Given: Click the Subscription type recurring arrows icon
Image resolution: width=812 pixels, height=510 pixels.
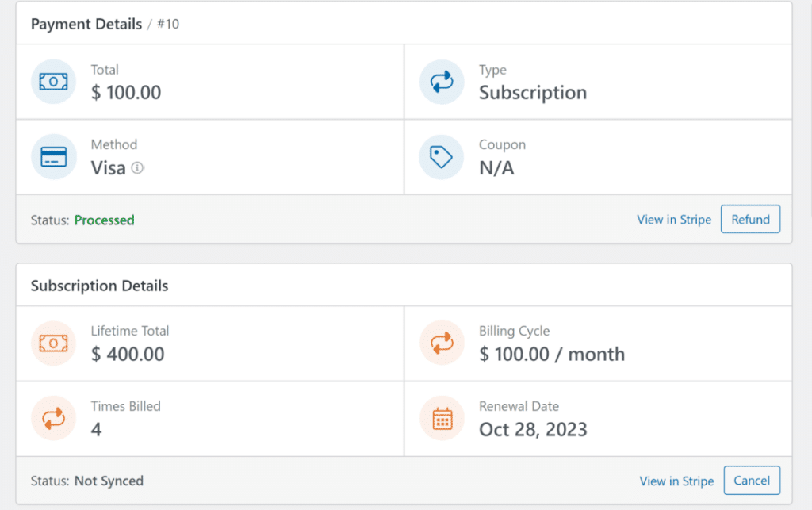Looking at the screenshot, I should tap(441, 81).
